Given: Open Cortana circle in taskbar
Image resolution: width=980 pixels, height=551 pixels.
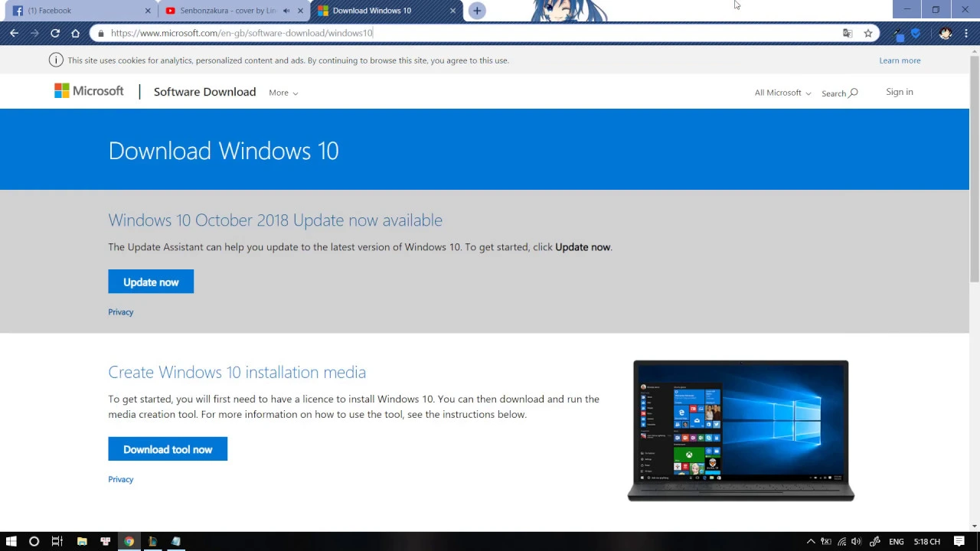Looking at the screenshot, I should tap(34, 541).
